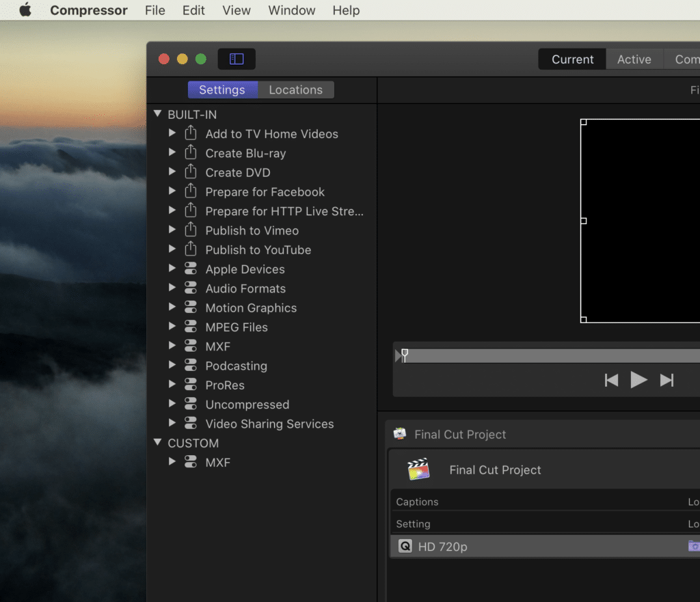Open the View menu

click(x=236, y=10)
